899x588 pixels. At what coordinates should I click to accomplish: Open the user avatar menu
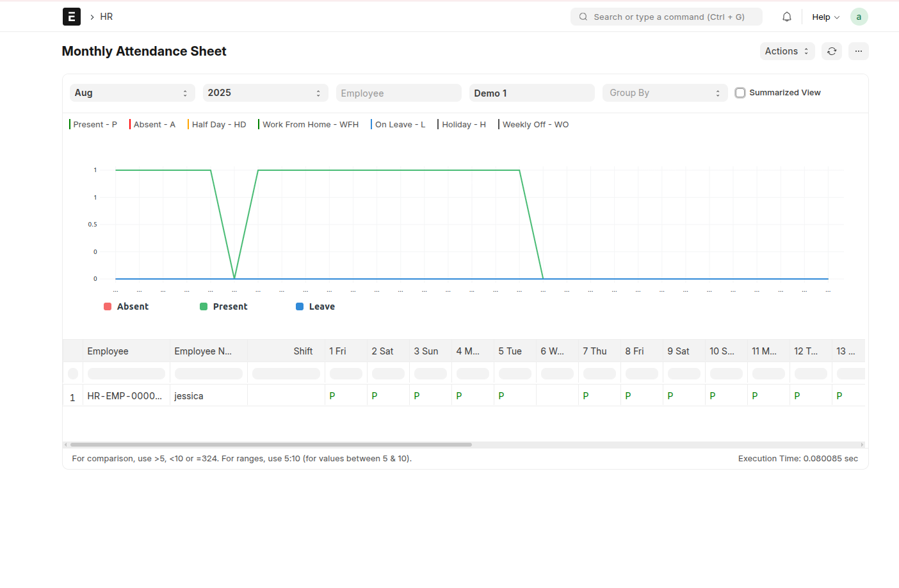(x=859, y=16)
